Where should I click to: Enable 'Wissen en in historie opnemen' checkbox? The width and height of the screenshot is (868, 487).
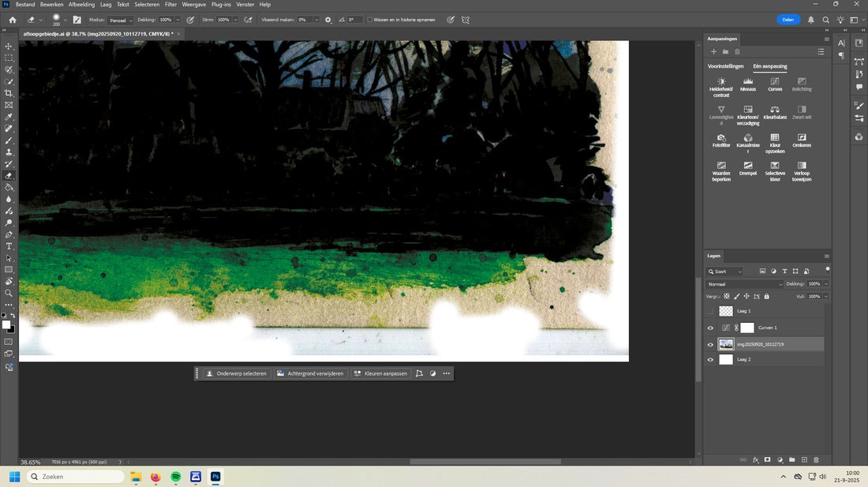click(x=370, y=20)
